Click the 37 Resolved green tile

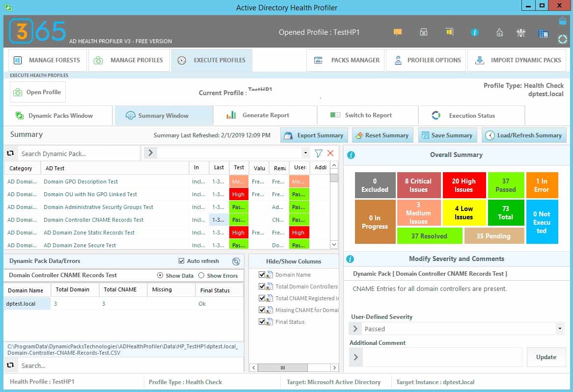(x=430, y=236)
